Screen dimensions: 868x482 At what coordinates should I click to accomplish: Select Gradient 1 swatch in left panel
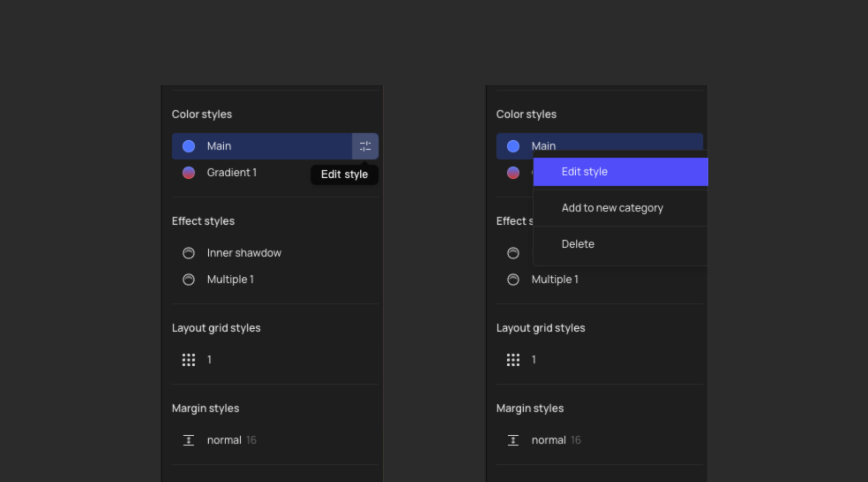click(189, 173)
